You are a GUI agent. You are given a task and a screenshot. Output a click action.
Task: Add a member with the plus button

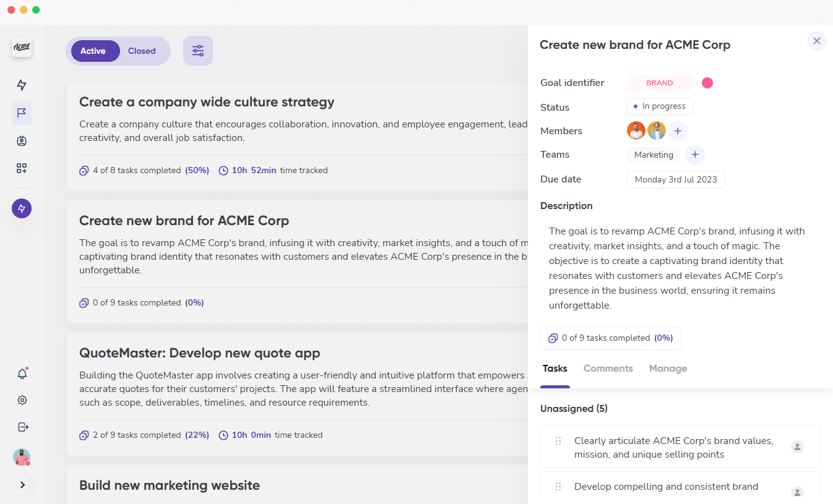coord(678,130)
